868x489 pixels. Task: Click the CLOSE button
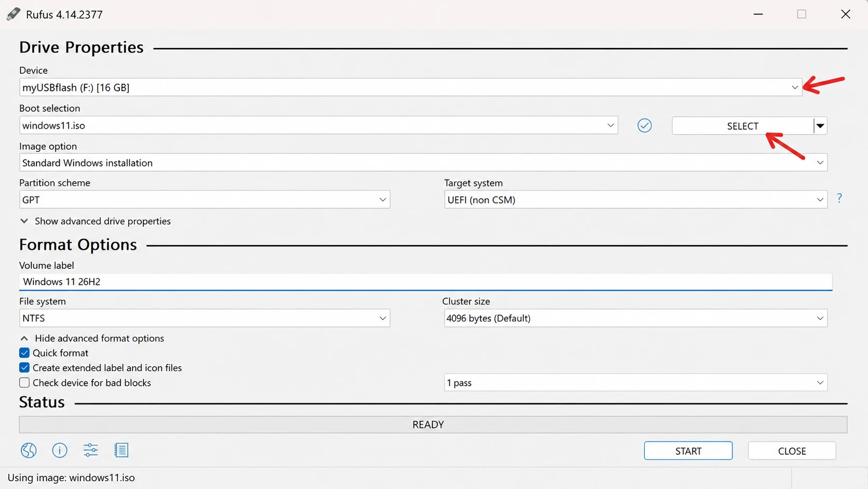click(792, 451)
